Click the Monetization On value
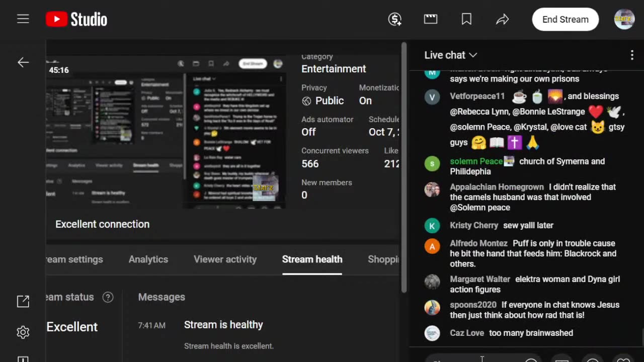Screen dimensions: 644x362 [x=365, y=101]
